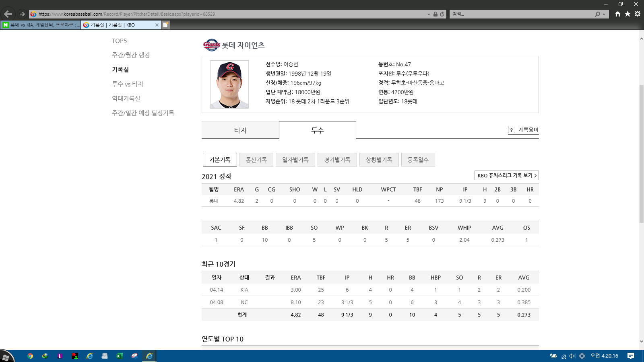Switch to the 타자 tab
This screenshot has width=644, height=362.
240,130
